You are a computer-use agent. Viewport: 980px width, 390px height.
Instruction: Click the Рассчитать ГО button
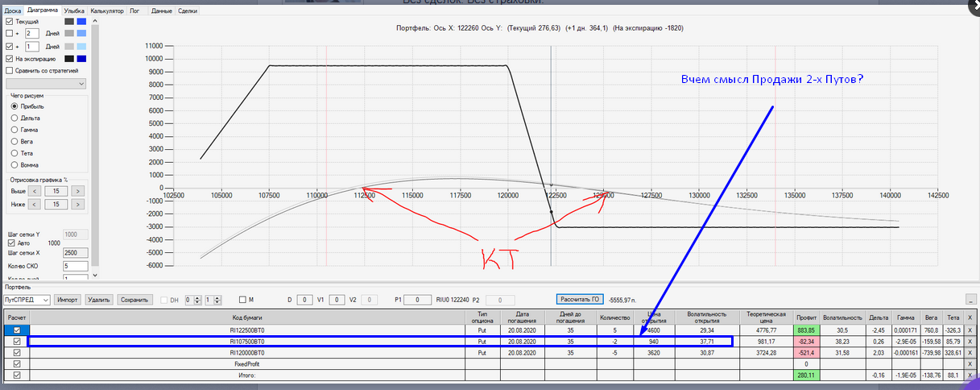[x=580, y=300]
